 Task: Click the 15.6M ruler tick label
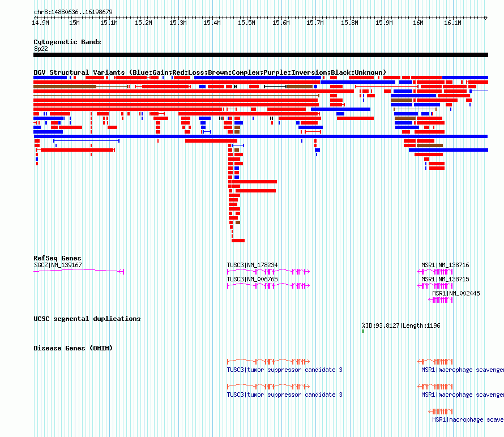click(281, 23)
